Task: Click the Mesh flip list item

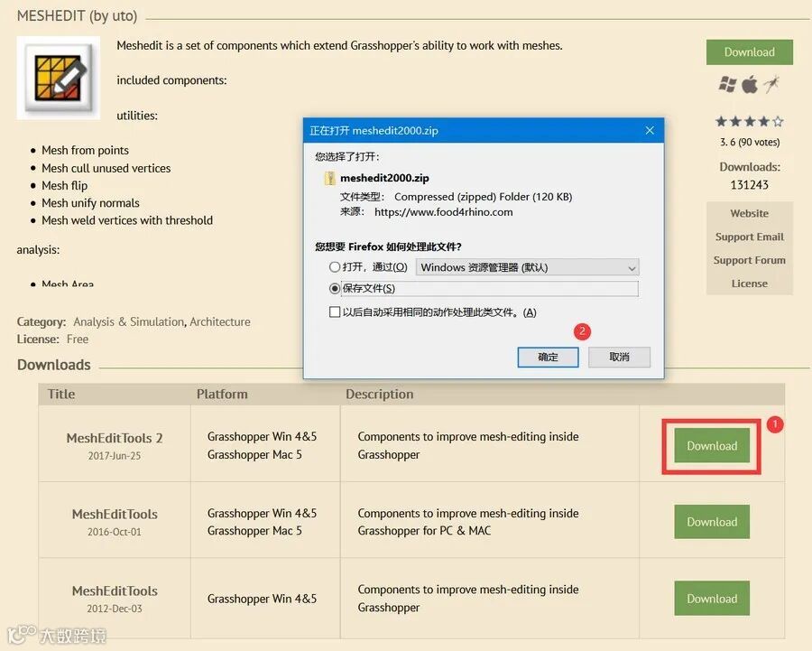Action: pyautogui.click(x=65, y=186)
